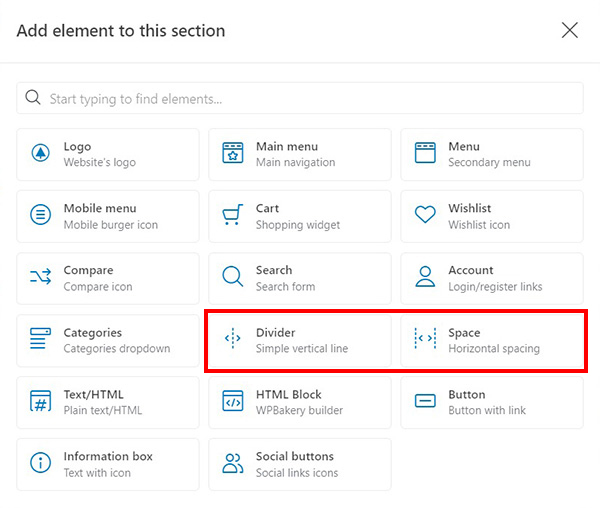The image size is (600, 508).
Task: Click the secondary Menu window icon
Action: pos(425,154)
